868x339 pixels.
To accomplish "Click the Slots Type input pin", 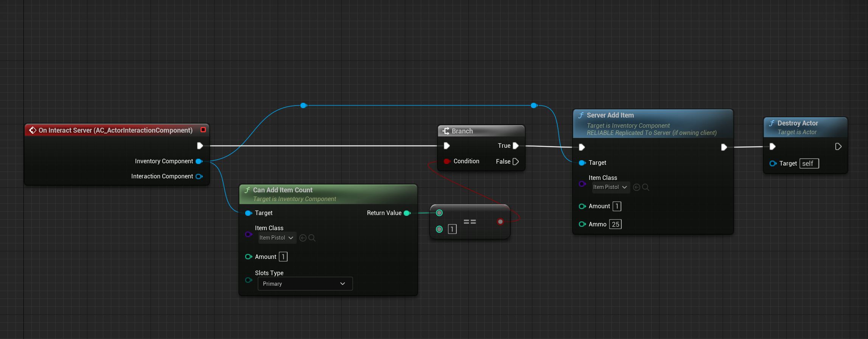I will click(249, 280).
